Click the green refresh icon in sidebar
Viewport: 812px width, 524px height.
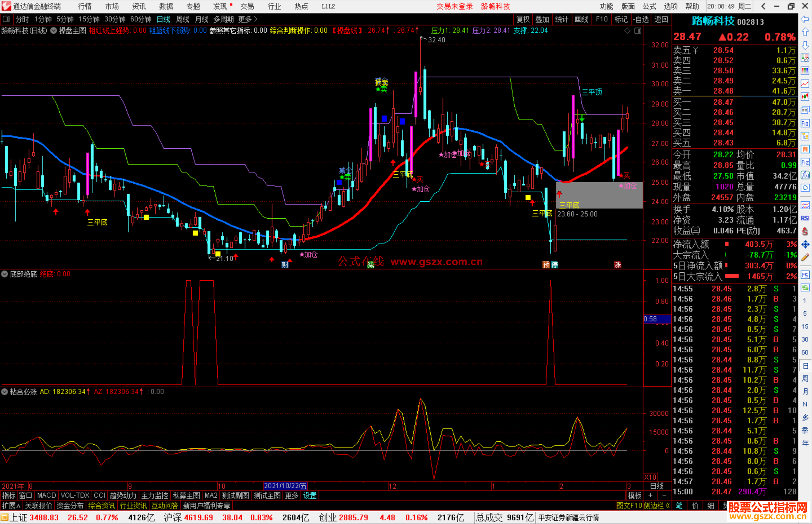(805, 288)
